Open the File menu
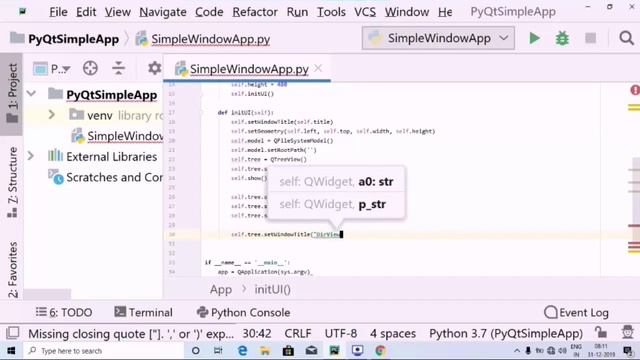 tap(58, 12)
